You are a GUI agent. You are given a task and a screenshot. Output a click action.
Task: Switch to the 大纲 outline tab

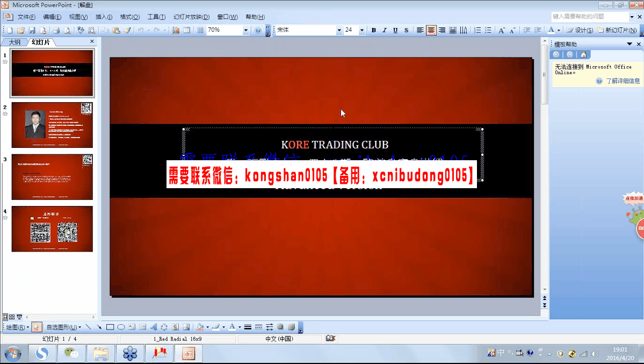click(15, 42)
